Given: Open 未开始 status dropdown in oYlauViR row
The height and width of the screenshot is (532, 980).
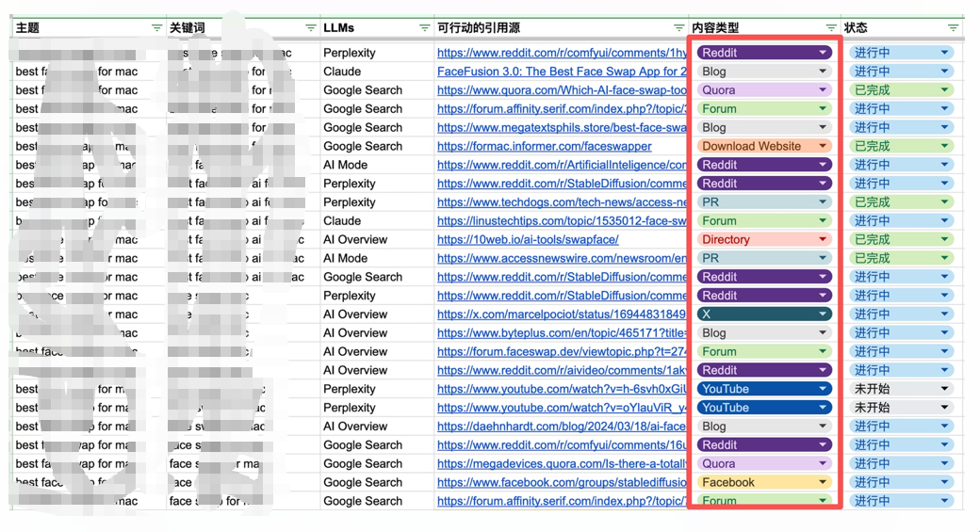Looking at the screenshot, I should coord(901,408).
